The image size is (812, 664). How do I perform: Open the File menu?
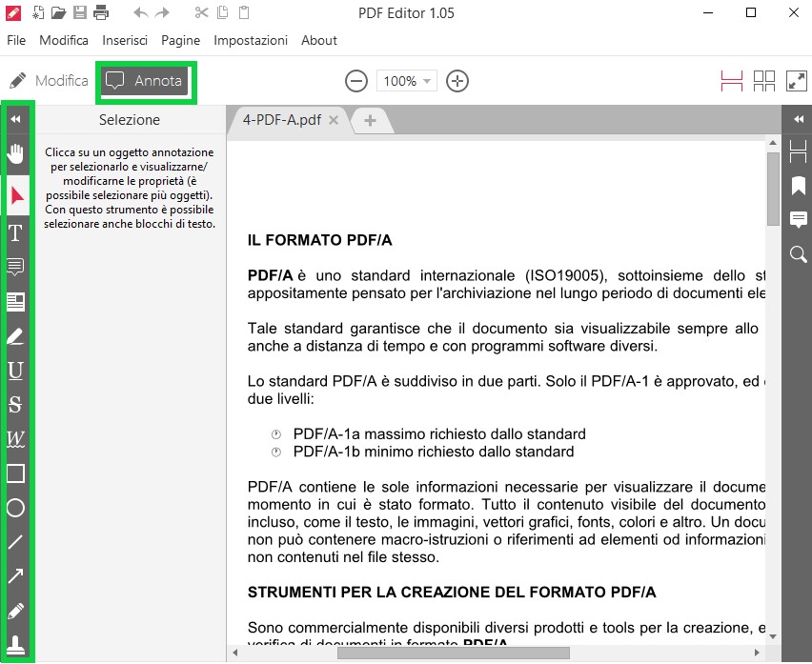(16, 40)
